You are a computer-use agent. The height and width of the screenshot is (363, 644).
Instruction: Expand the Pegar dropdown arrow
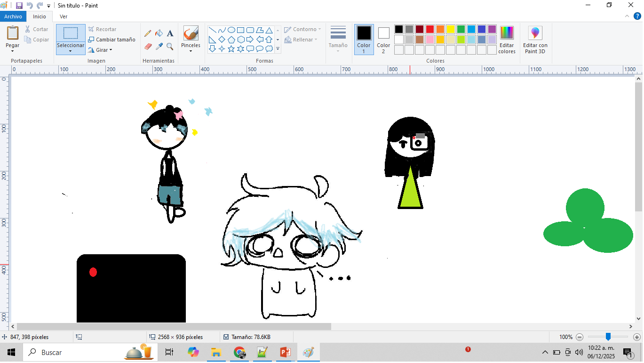(x=13, y=51)
